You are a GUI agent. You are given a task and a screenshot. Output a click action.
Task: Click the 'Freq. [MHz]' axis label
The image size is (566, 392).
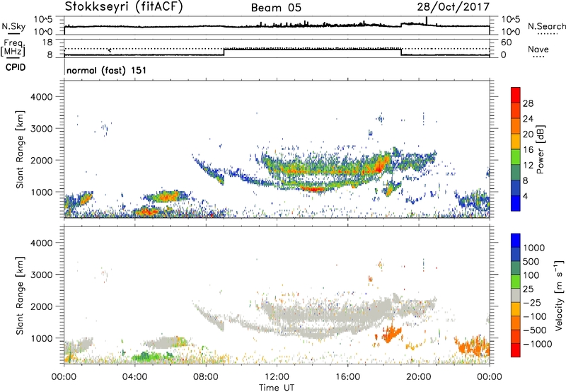13,47
